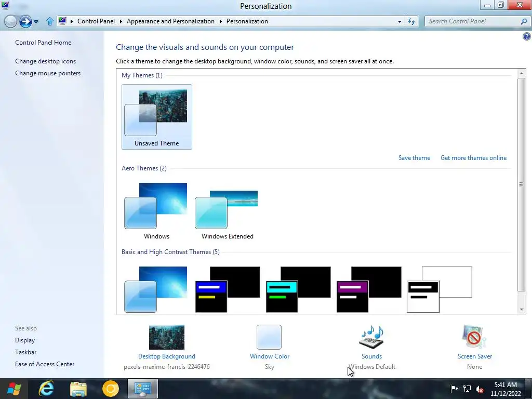Image resolution: width=532 pixels, height=399 pixels.
Task: Select the high contrast theme with purple title bar
Action: tap(369, 289)
